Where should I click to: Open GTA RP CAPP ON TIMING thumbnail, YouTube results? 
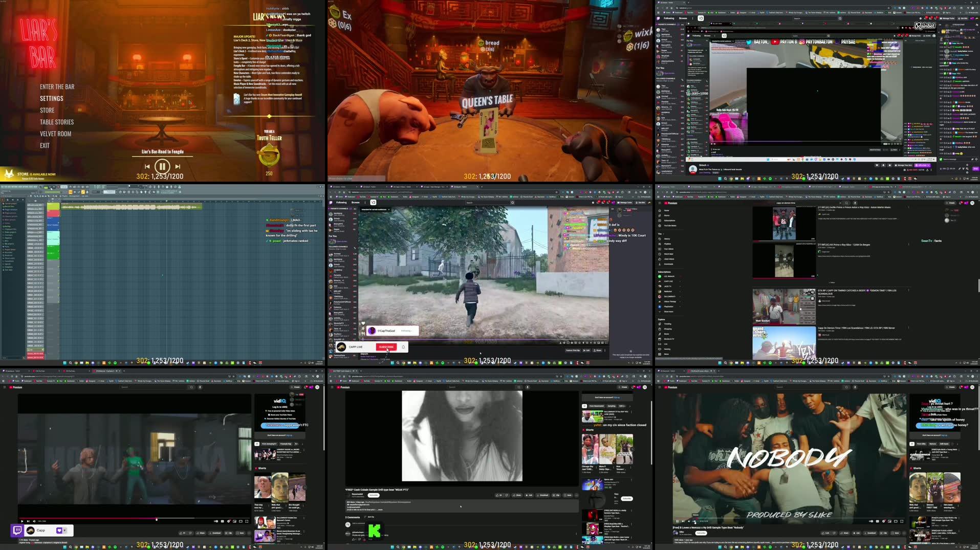pyautogui.click(x=783, y=306)
